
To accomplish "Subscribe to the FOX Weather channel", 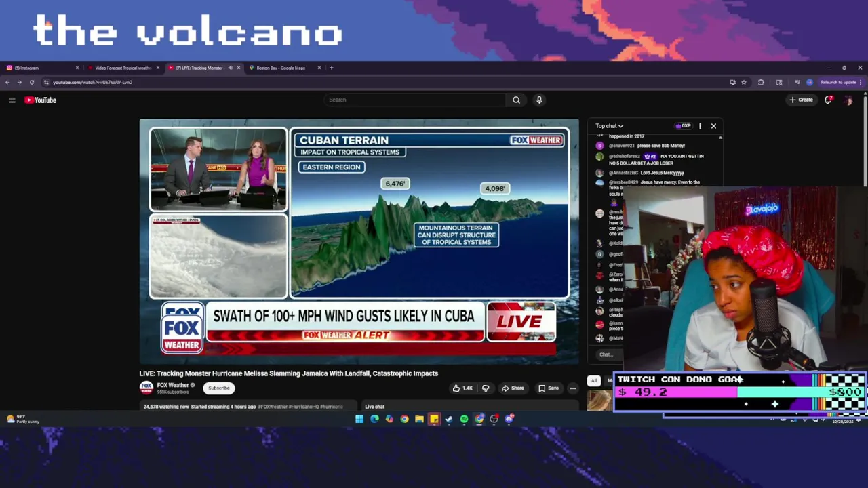I will 219,388.
